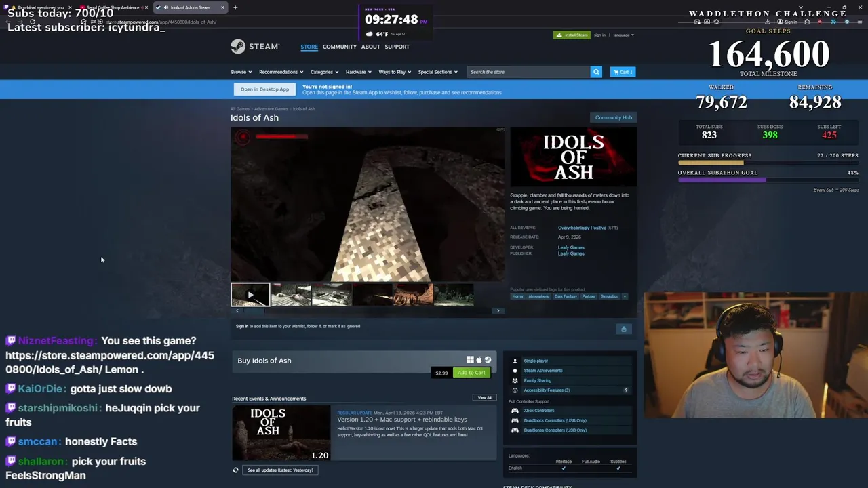The height and width of the screenshot is (488, 868).
Task: Open the Browse dropdown menu
Action: tap(241, 72)
